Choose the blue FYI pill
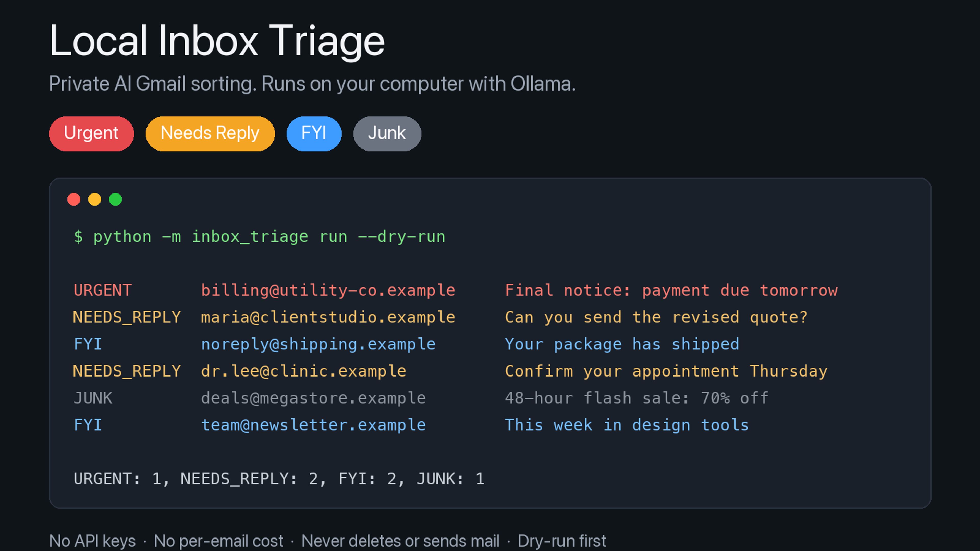 click(x=314, y=133)
